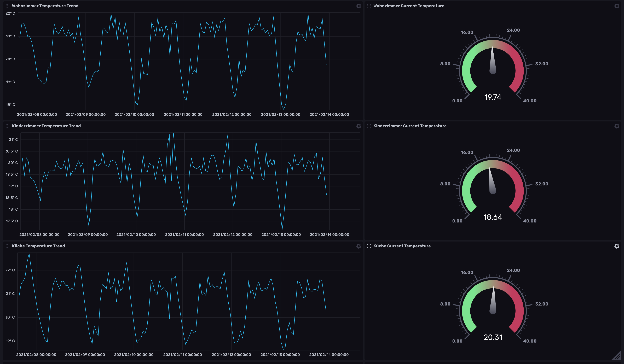
Task: Grab the Küche Current Temperature drag handle
Action: point(369,246)
